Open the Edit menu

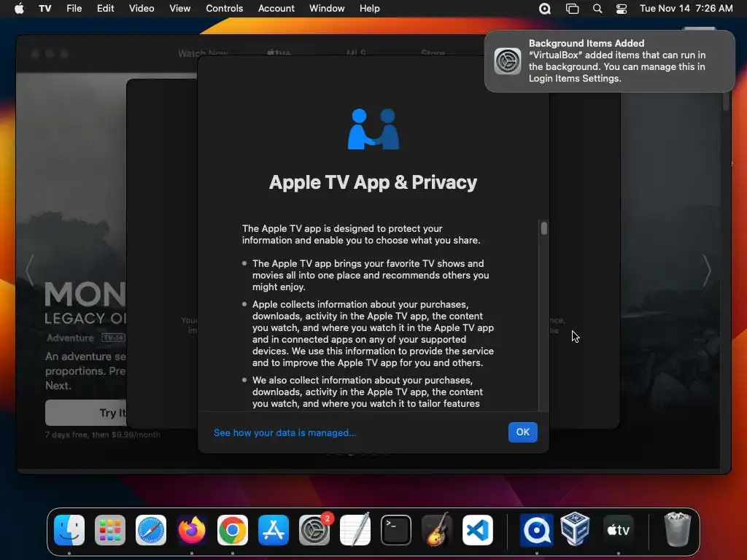click(105, 8)
